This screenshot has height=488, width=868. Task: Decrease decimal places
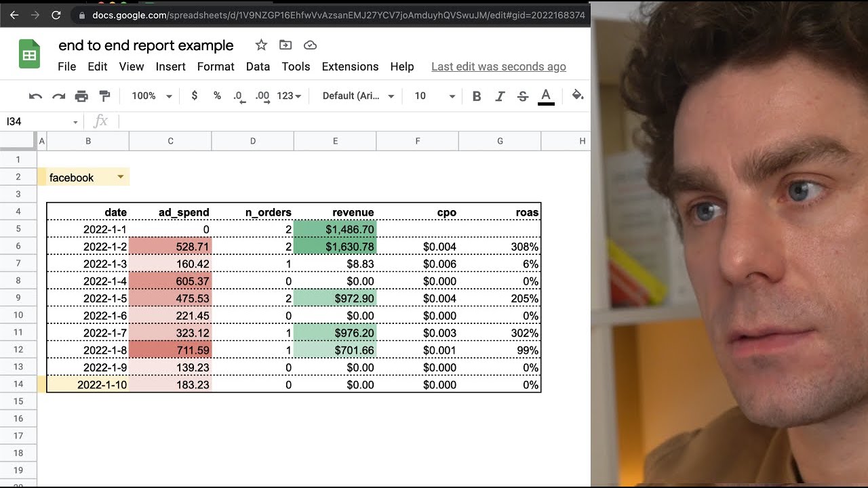(x=239, y=96)
